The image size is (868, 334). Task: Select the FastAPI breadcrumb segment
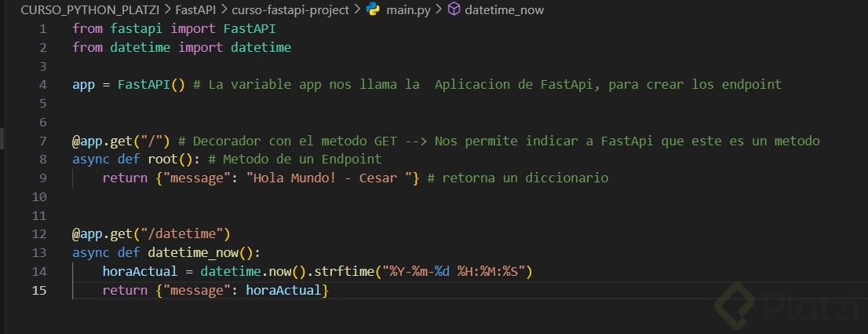[x=195, y=10]
